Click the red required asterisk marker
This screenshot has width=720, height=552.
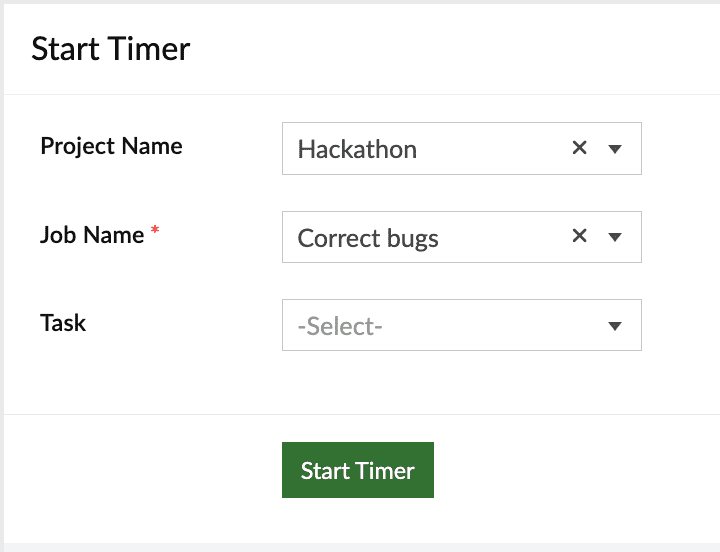155,233
